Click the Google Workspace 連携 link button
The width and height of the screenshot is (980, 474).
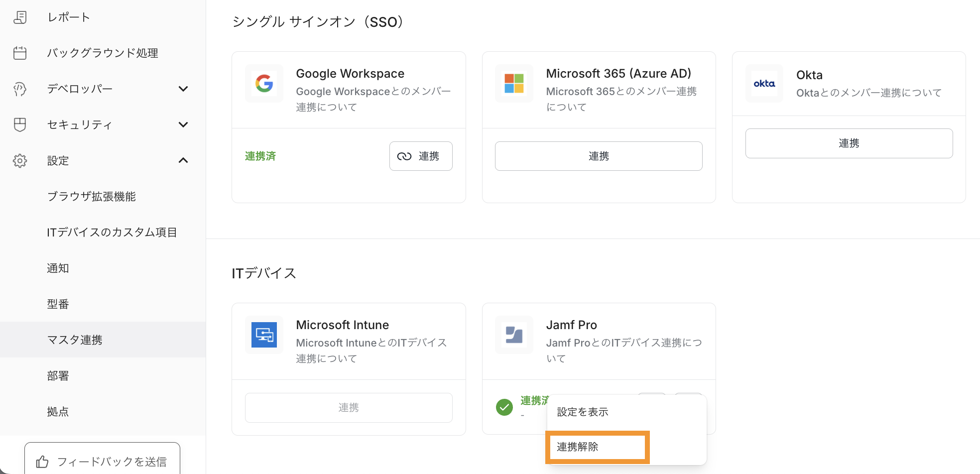(x=420, y=156)
